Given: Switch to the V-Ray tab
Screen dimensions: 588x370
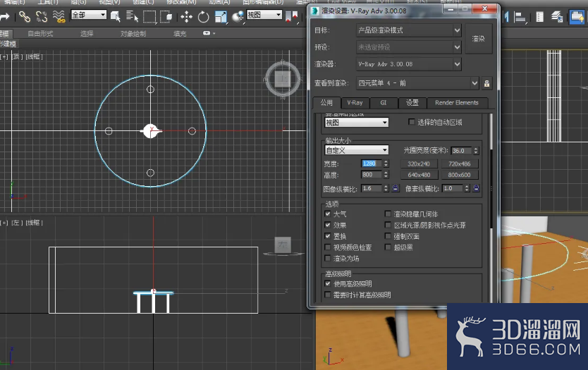Looking at the screenshot, I should [355, 103].
